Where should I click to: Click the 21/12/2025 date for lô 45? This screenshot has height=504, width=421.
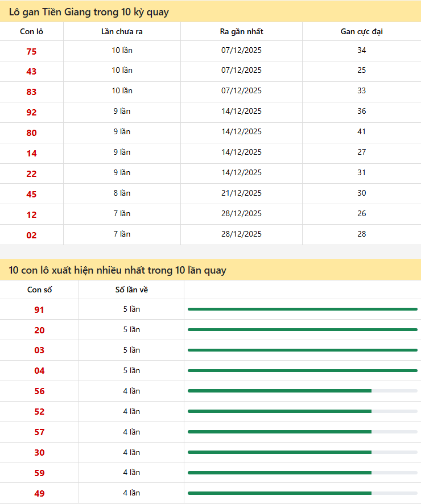pos(241,193)
